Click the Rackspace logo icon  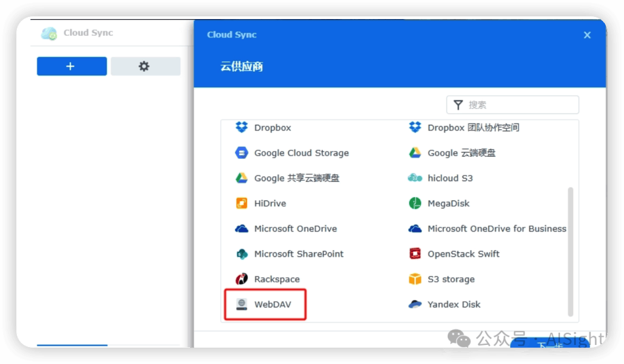[x=242, y=279]
